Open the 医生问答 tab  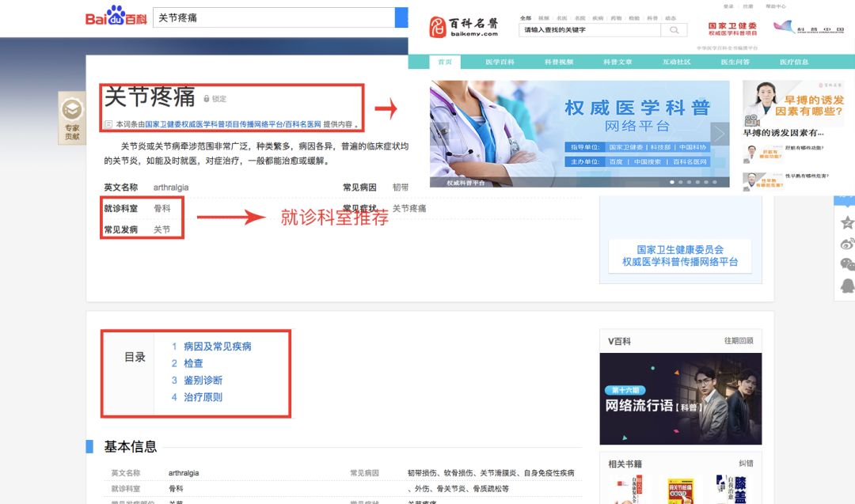coord(737,60)
